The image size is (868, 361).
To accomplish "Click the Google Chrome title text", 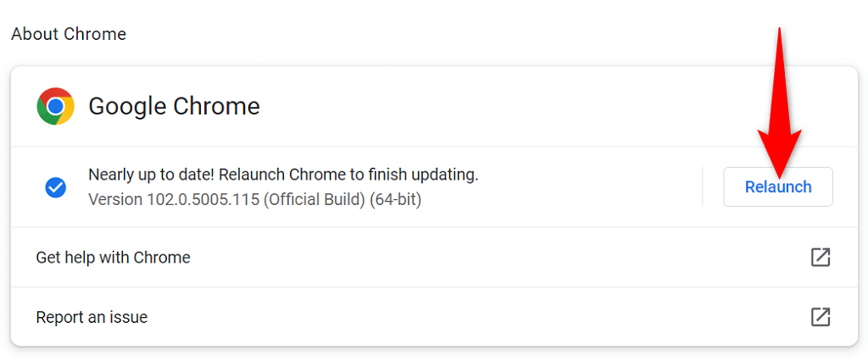I will pyautogui.click(x=174, y=107).
